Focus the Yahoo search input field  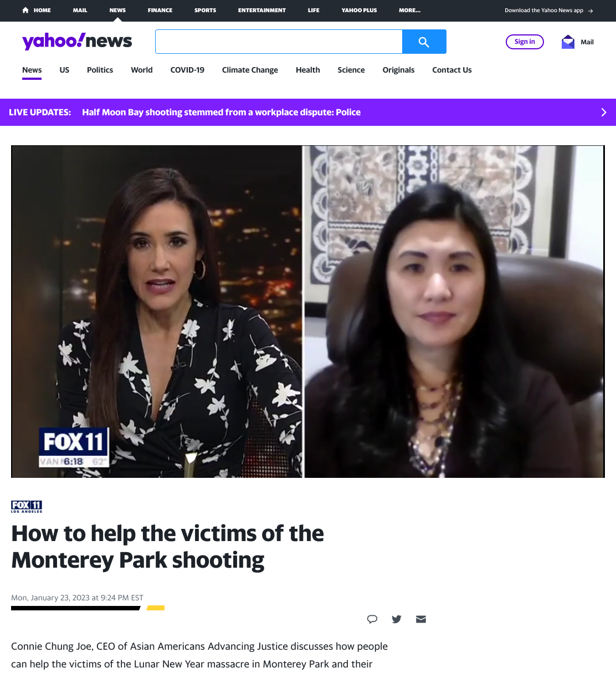coord(279,42)
